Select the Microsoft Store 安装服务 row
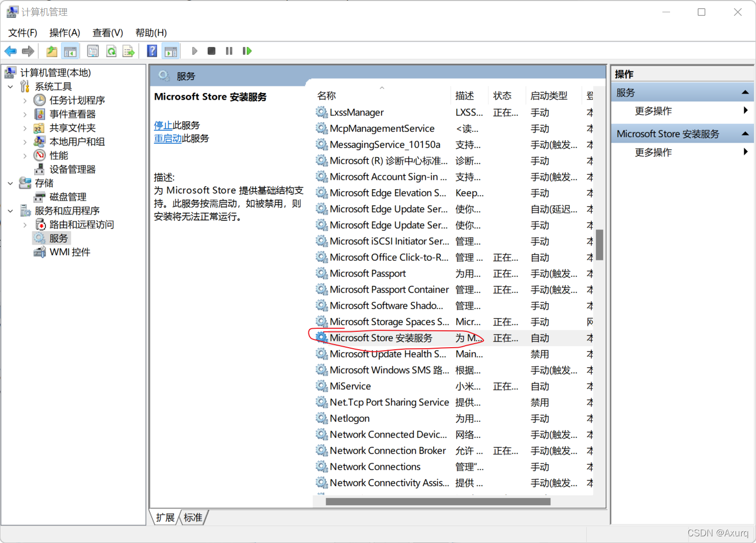This screenshot has height=543, width=756. tap(453, 338)
